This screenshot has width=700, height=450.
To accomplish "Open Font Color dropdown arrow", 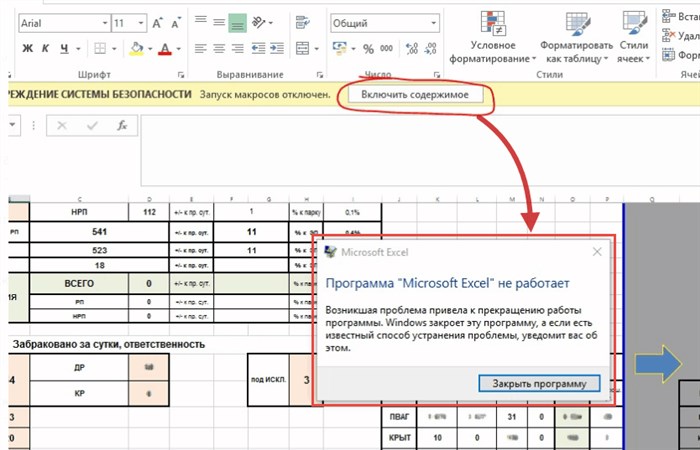I will click(179, 49).
